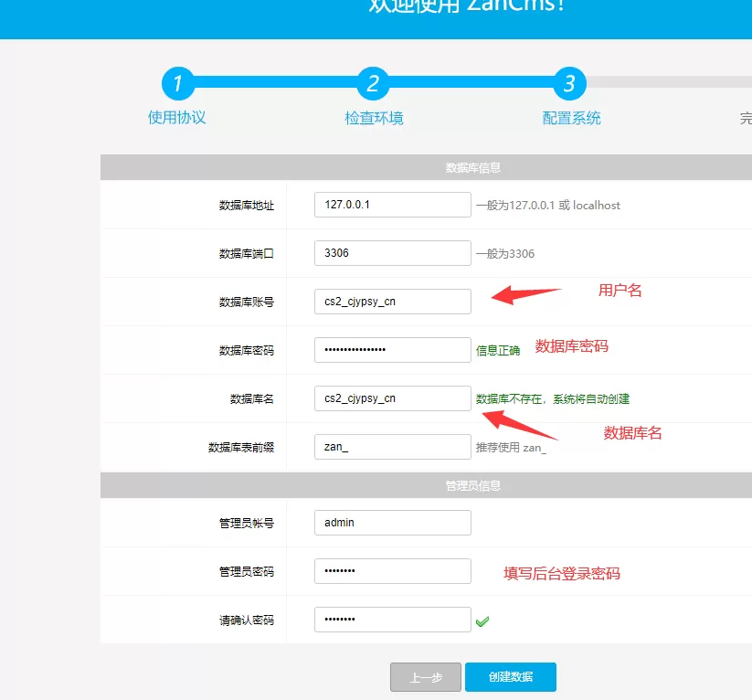The width and height of the screenshot is (752, 700).
Task: Select the 配置系统 step label
Action: tap(572, 118)
